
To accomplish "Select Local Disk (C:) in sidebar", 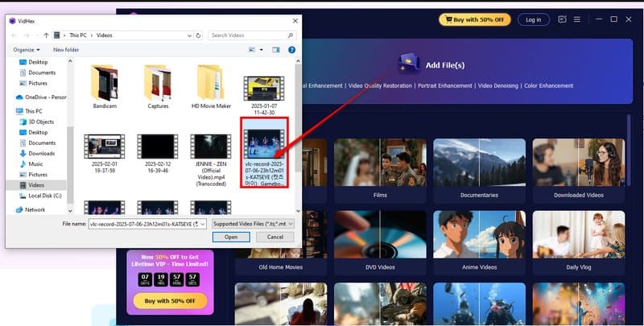I will [x=45, y=195].
